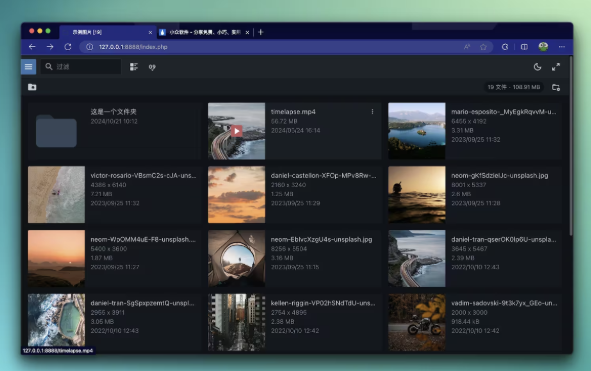591x371 pixels.
Task: Close the second browser tab
Action: point(247,32)
